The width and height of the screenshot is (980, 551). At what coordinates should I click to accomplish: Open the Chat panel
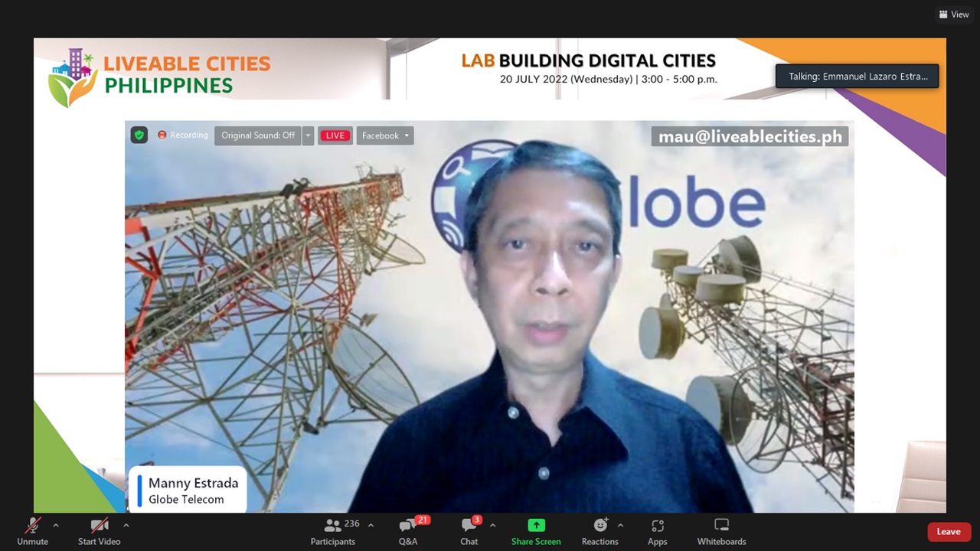point(469,531)
